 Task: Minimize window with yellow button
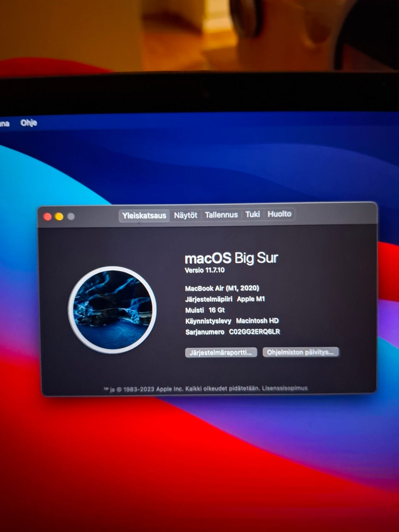tap(59, 217)
